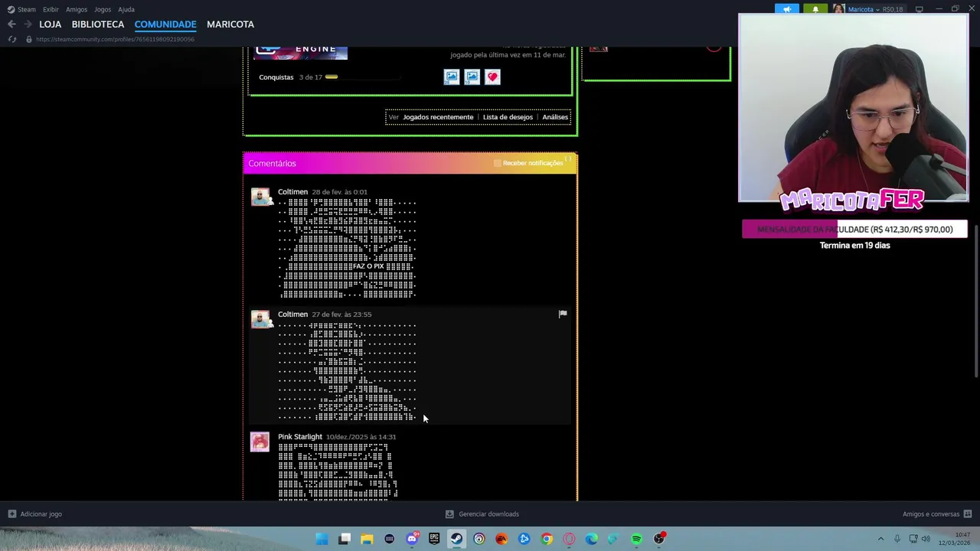
Task: Open Google Chrome from the taskbar
Action: [547, 539]
